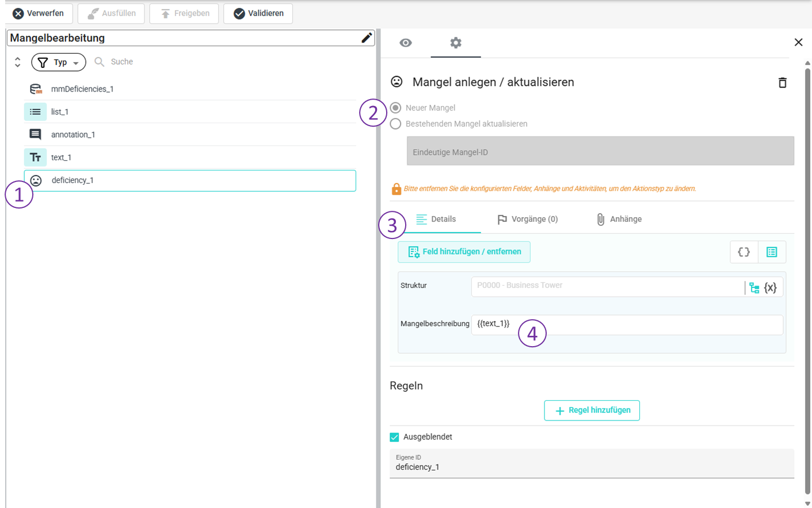
Task: Click the pencil edit icon beside Mangelbearbeitung
Action: [366, 38]
